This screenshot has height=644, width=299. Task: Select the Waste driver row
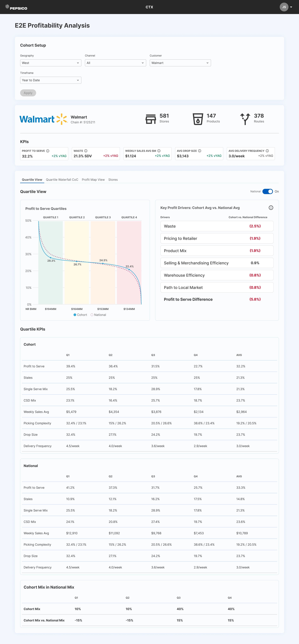(217, 226)
